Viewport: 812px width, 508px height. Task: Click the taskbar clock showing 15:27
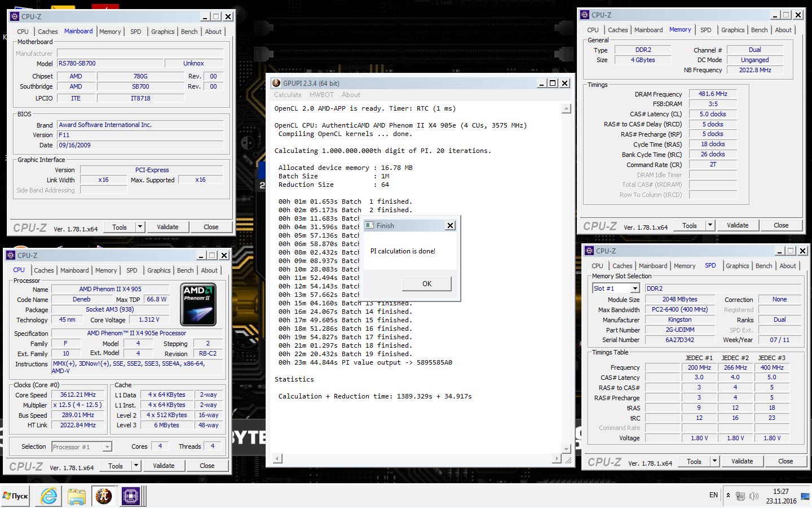[x=781, y=496]
